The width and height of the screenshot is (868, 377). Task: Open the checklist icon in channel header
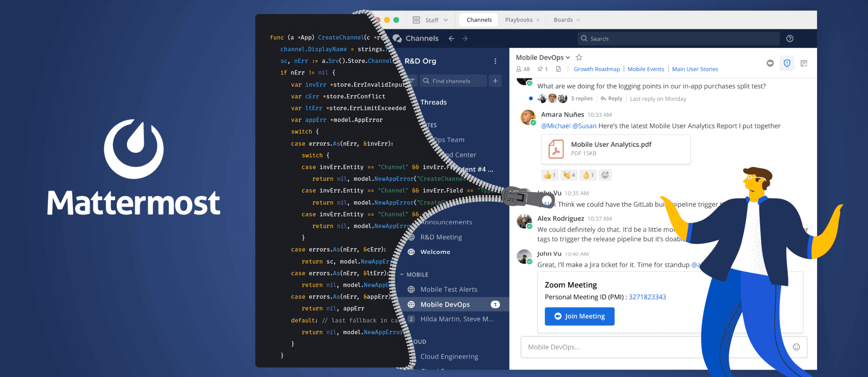tap(804, 63)
